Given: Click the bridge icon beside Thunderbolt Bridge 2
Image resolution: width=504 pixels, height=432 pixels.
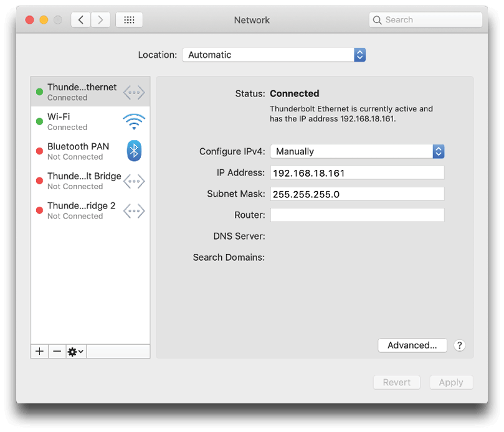Looking at the screenshot, I should click(134, 211).
